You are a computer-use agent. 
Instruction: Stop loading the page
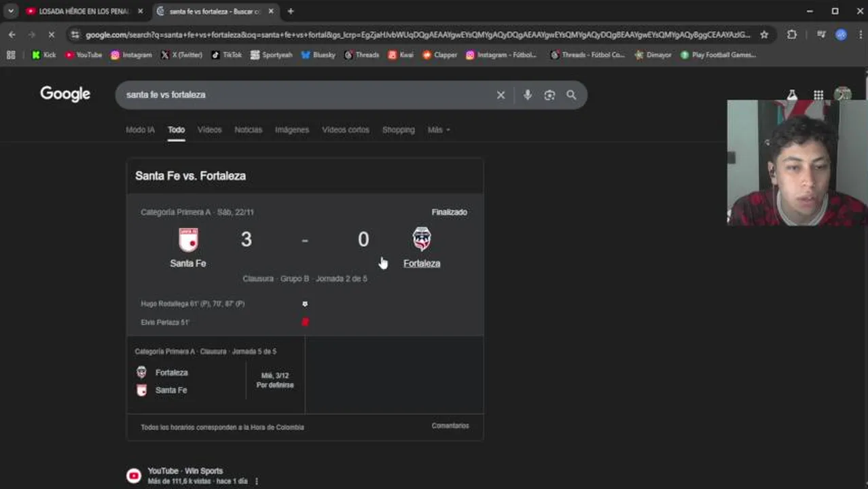[x=51, y=34]
